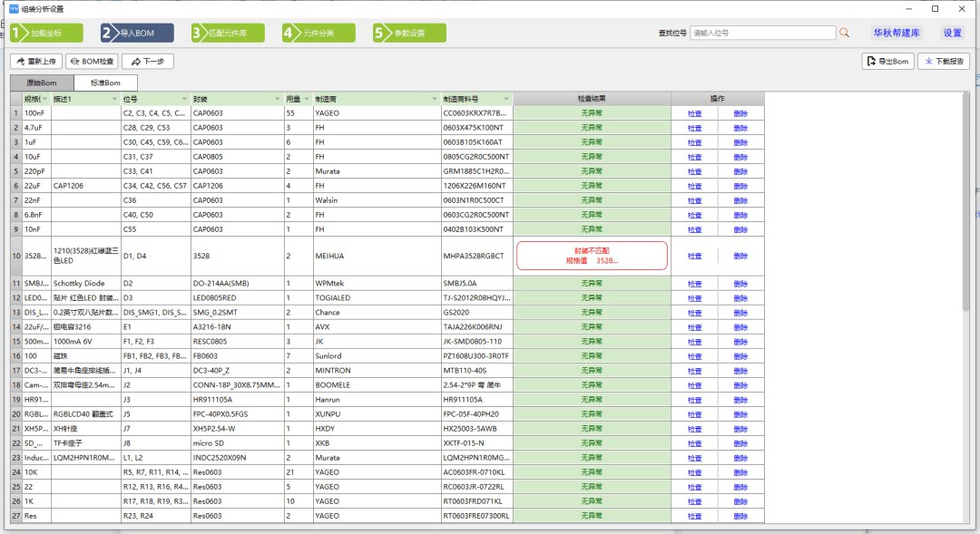This screenshot has width=980, height=534.
Task: Click the 导出Bom export file icon
Action: (x=871, y=62)
